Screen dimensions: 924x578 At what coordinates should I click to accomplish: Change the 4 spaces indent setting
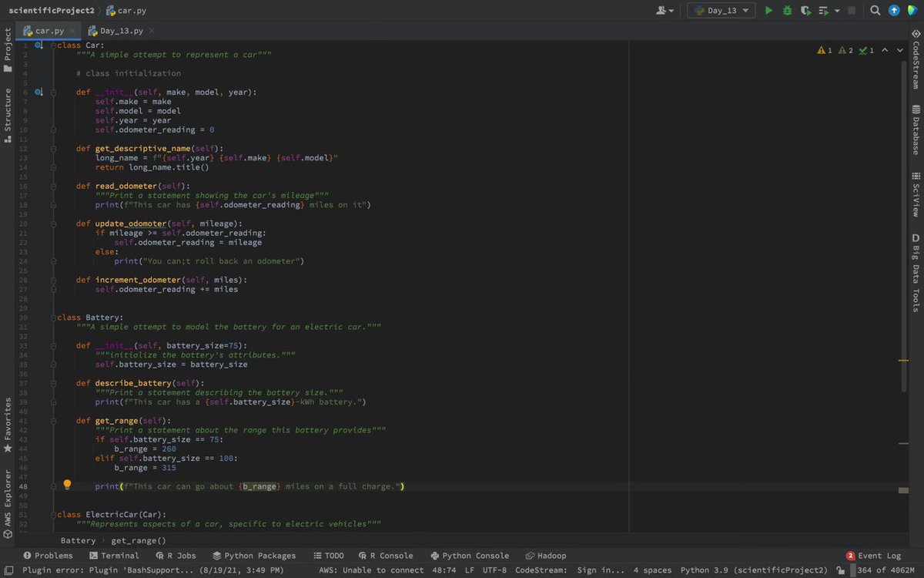652,570
